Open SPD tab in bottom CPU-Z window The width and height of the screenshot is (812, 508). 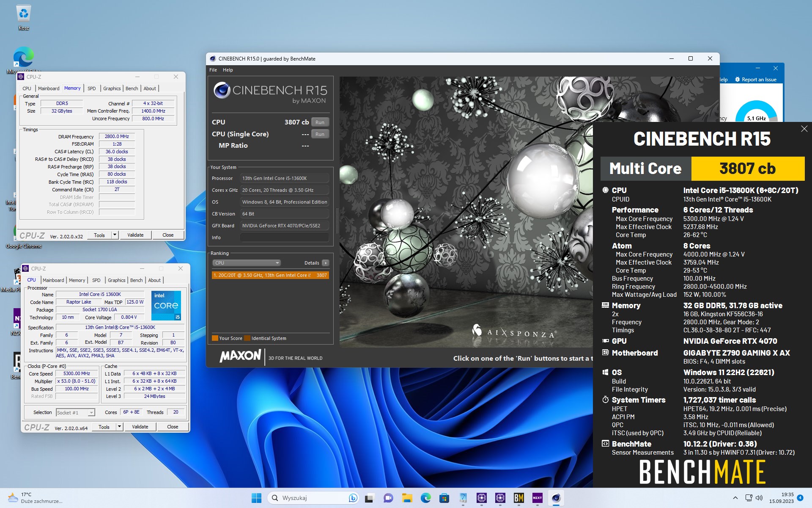tap(96, 280)
